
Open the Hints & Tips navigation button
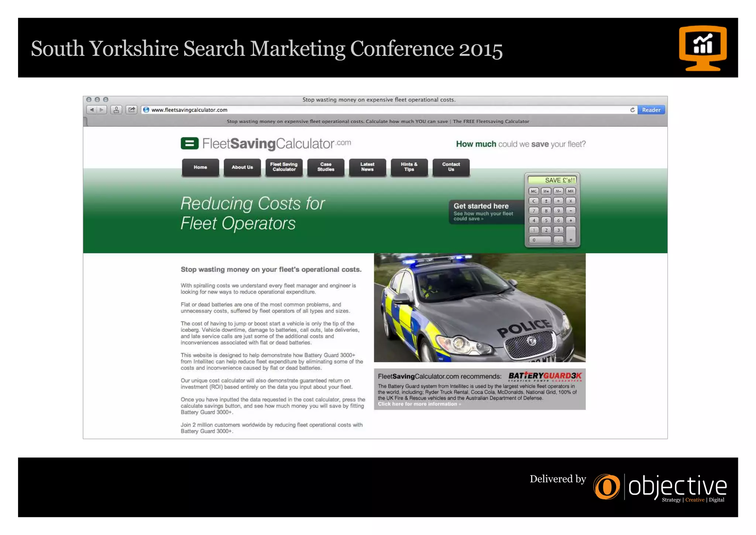click(409, 167)
